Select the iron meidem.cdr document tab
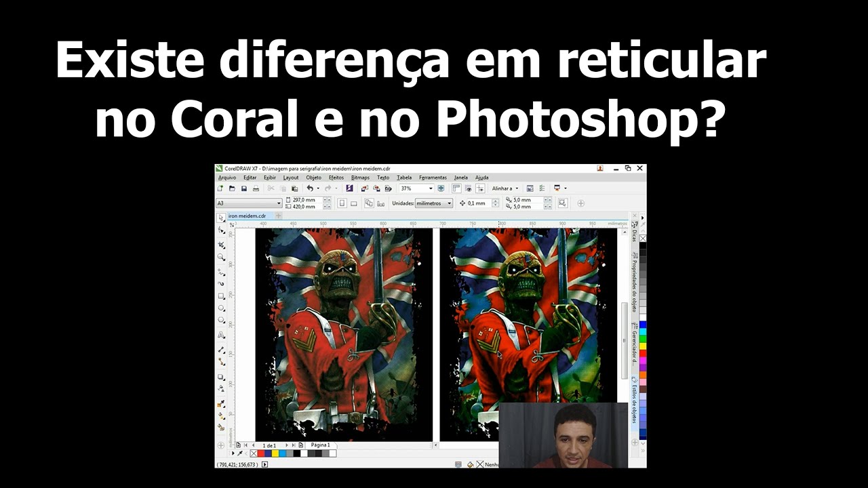Image resolution: width=868 pixels, height=488 pixels. pos(248,216)
